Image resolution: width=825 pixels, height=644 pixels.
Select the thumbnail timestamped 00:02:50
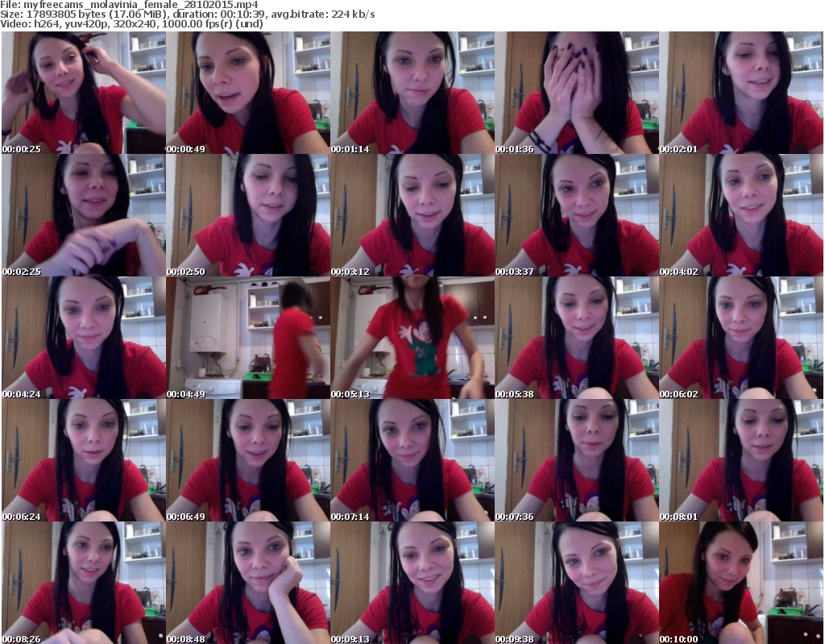248,215
